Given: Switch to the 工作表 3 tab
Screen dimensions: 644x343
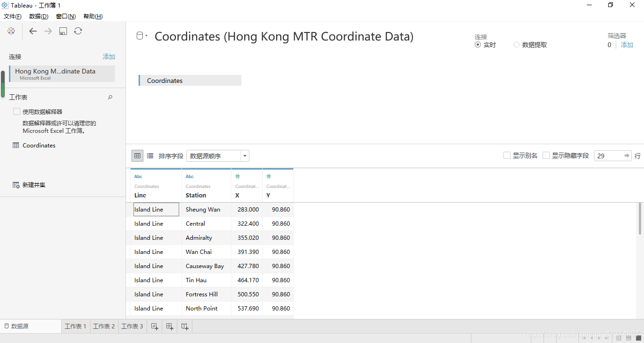Looking at the screenshot, I should [132, 326].
